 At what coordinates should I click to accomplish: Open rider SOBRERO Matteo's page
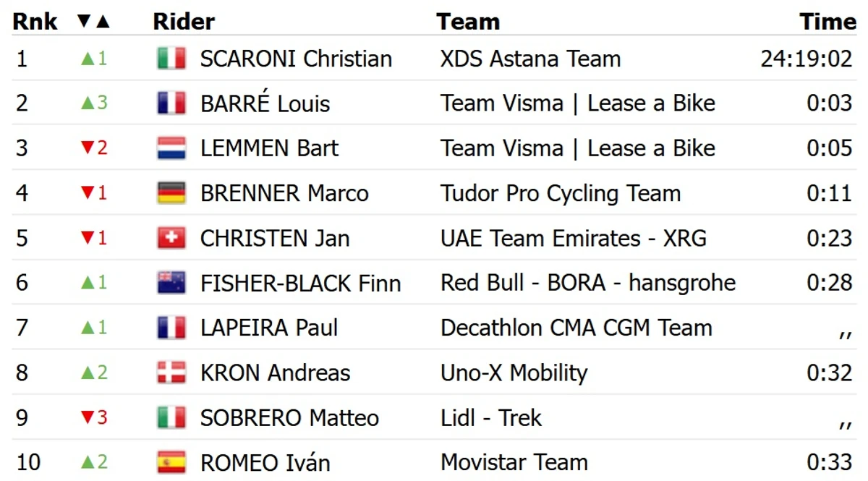pyautogui.click(x=289, y=417)
